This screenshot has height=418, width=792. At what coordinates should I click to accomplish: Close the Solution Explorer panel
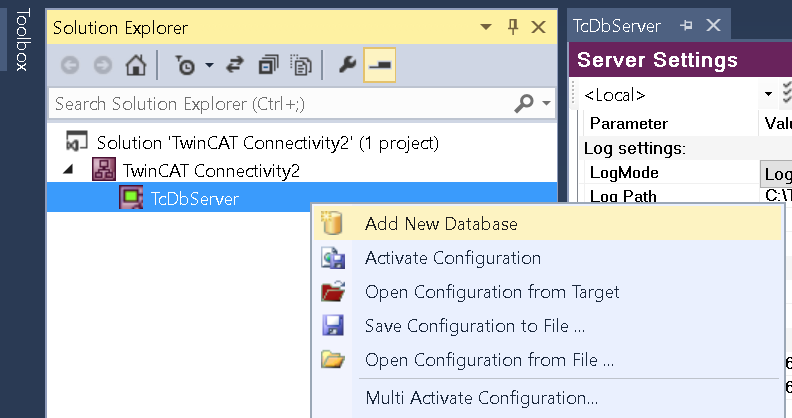point(539,27)
